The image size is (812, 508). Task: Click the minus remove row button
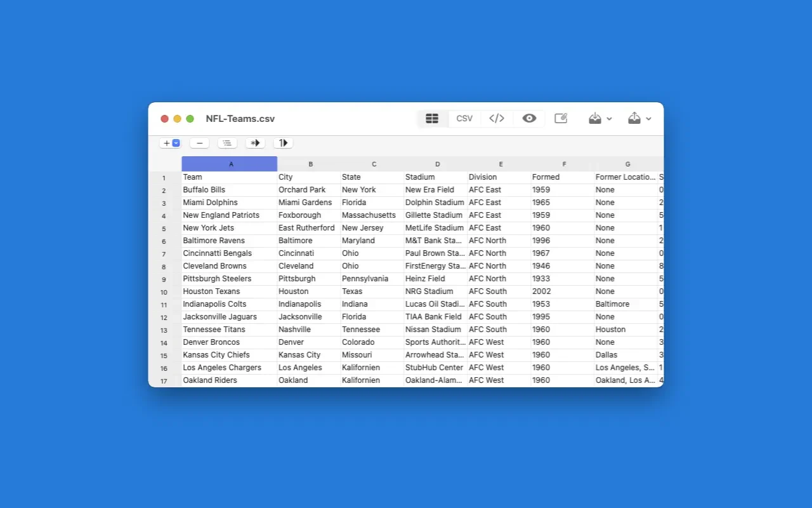(x=199, y=144)
